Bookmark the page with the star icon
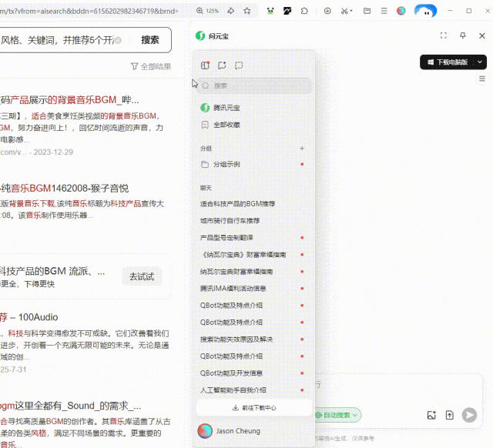The height and width of the screenshot is (448, 493). point(246,12)
